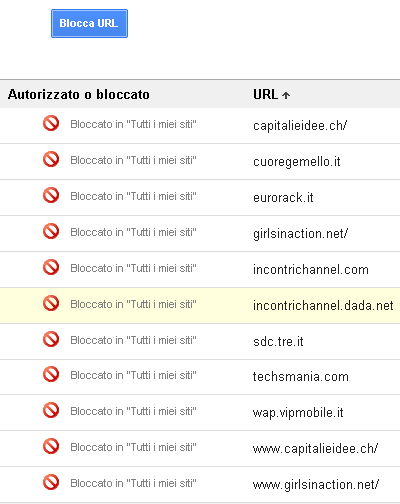Select the incontrichannel.dada.net URL entry
The height and width of the screenshot is (504, 400).
coord(323,305)
